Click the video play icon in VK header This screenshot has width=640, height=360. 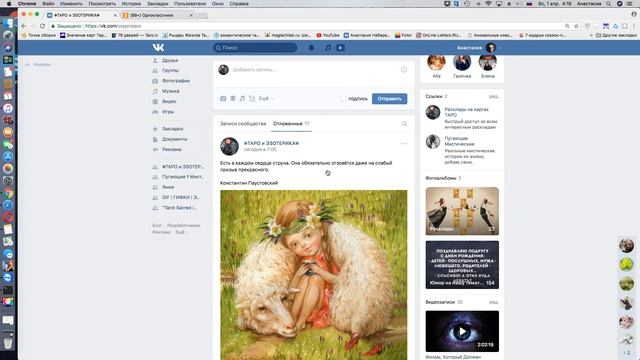[x=340, y=48]
